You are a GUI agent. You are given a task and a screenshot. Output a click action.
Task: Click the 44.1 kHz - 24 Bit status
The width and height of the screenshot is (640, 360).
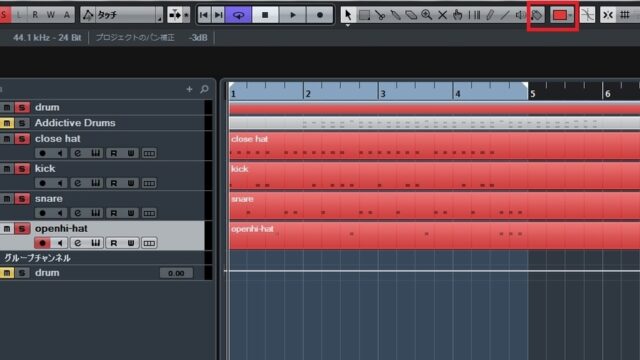pyautogui.click(x=47, y=38)
